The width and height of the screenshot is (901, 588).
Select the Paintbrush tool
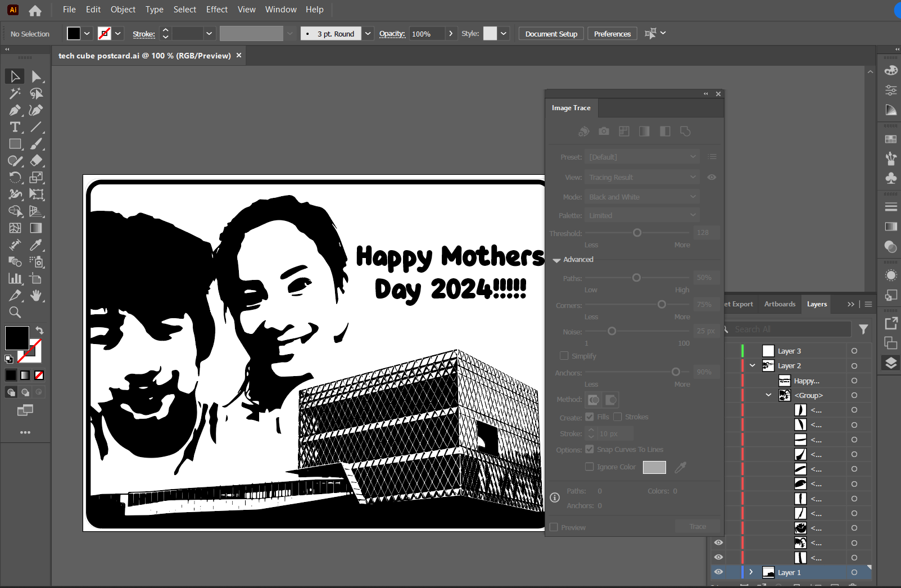tap(37, 144)
